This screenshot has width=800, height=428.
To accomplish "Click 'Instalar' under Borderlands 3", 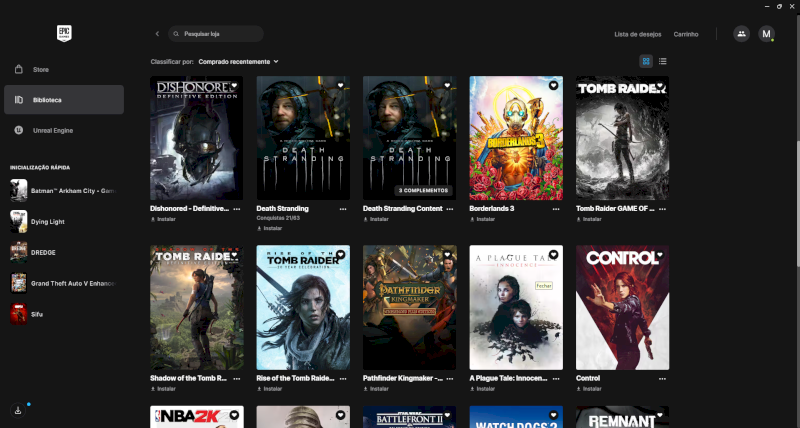I will 485,219.
